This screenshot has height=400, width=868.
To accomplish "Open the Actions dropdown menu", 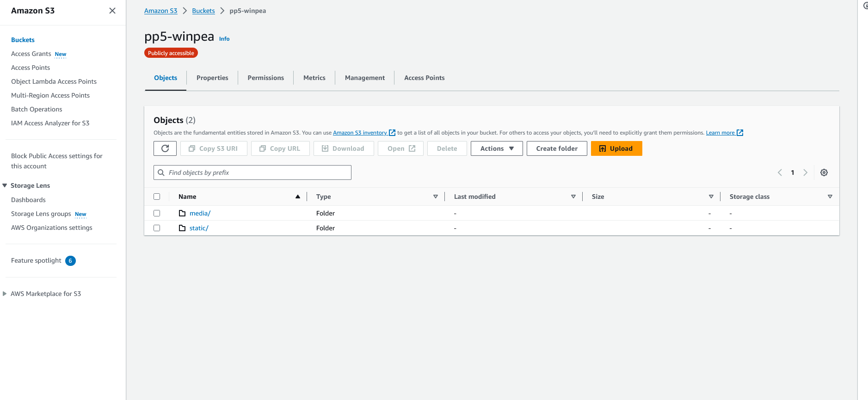I will pyautogui.click(x=497, y=148).
